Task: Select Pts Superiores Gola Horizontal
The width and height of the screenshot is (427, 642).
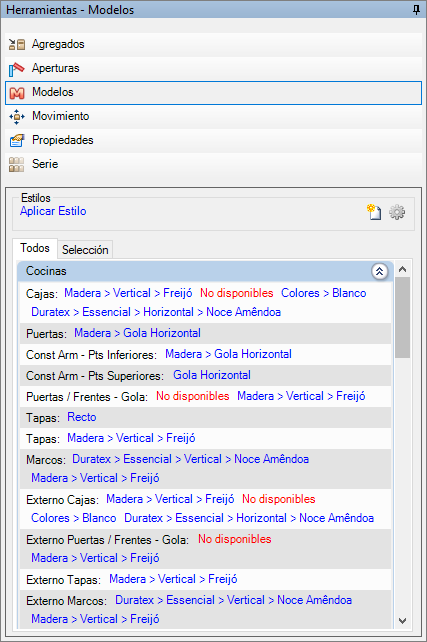Action: tap(212, 375)
